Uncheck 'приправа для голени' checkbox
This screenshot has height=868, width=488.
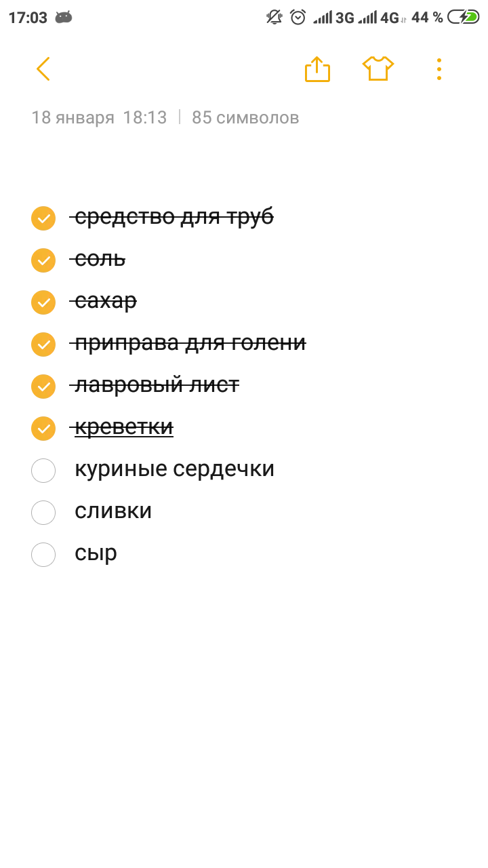click(43, 344)
